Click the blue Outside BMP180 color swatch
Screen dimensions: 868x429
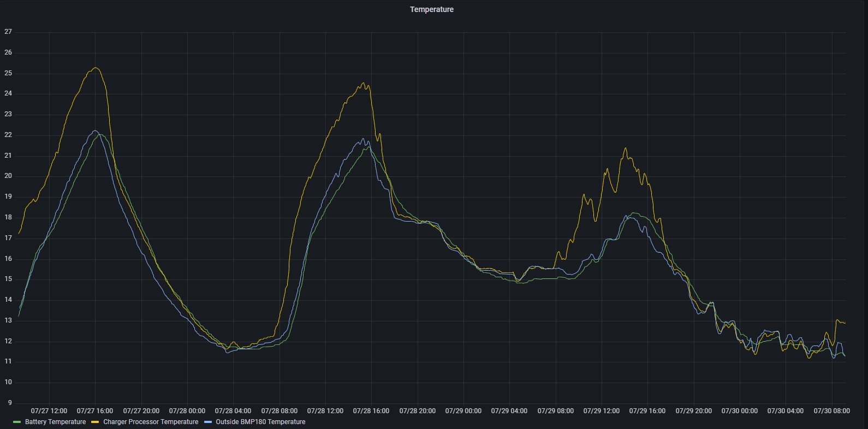click(x=207, y=422)
